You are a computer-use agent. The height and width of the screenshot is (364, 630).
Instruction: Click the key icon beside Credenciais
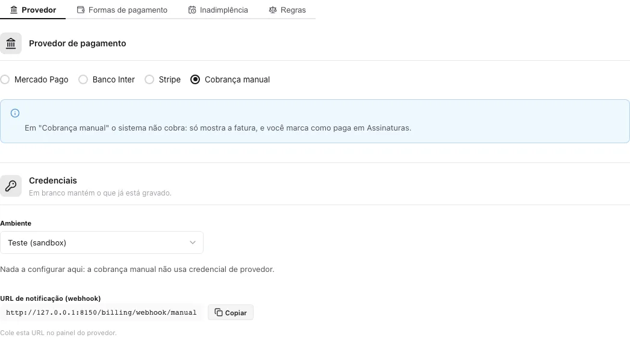point(11,187)
